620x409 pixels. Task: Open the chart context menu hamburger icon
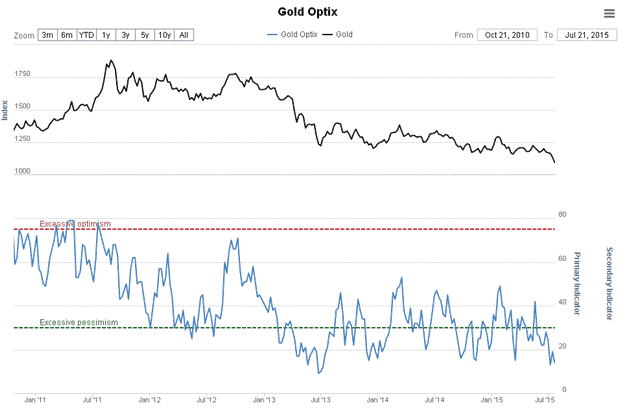(609, 13)
